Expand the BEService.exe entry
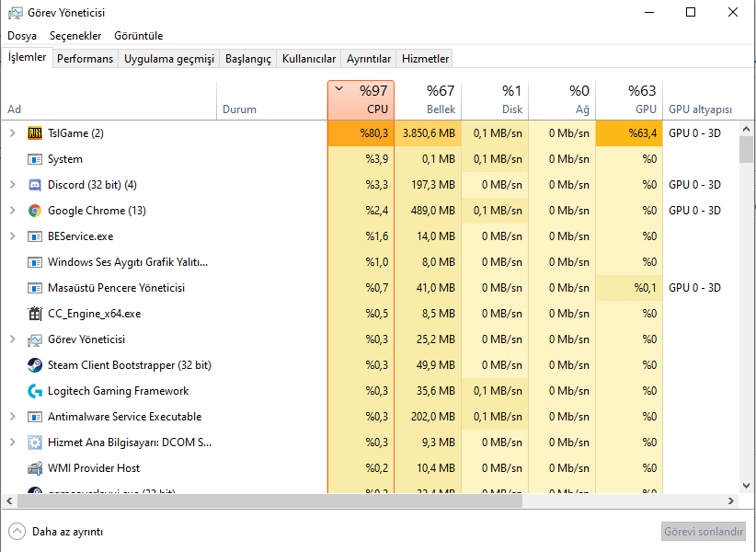Image resolution: width=756 pixels, height=552 pixels. coord(12,236)
